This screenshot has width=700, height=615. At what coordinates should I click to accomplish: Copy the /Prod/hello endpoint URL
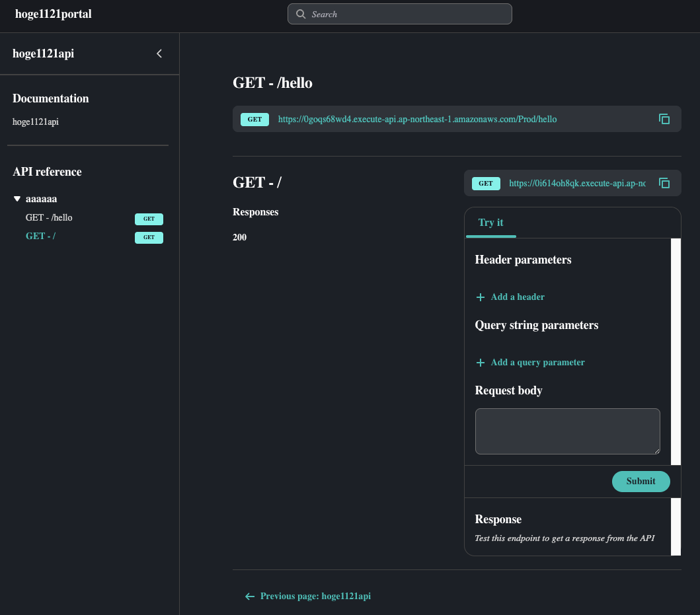[664, 119]
